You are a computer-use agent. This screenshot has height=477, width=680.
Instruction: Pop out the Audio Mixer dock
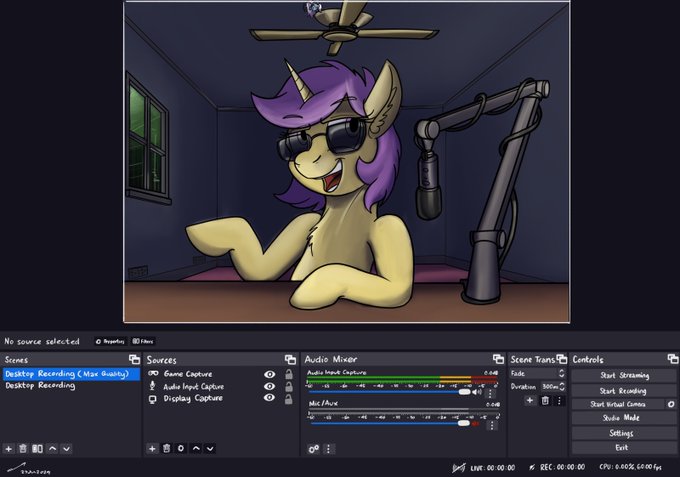point(498,359)
